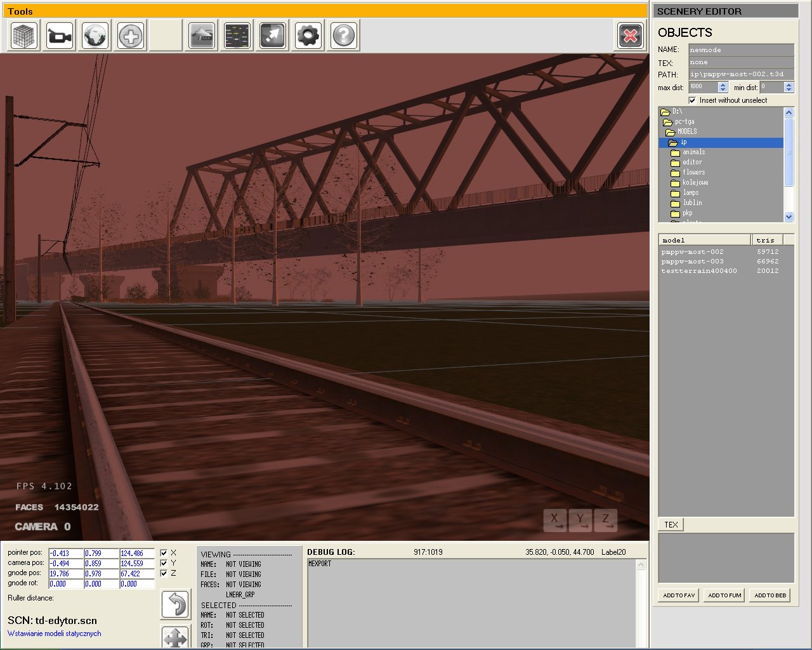The image size is (812, 650).
Task: Uncheck 'Insert without unselect' checkbox
Action: click(692, 100)
